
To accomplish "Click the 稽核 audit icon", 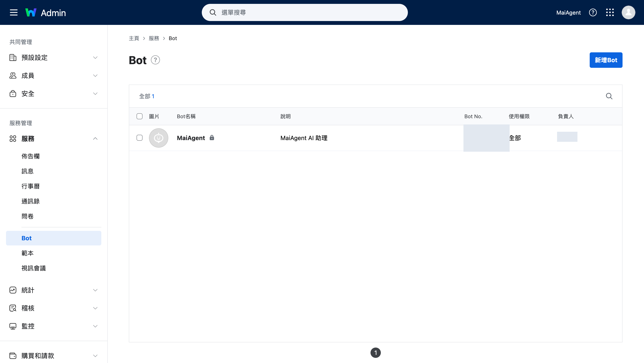I will click(x=13, y=308).
